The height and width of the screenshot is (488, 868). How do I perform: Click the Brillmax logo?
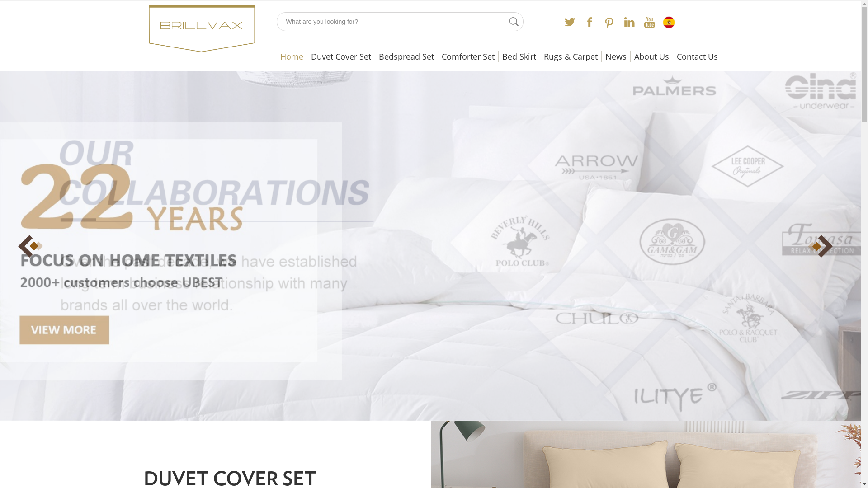(x=202, y=28)
